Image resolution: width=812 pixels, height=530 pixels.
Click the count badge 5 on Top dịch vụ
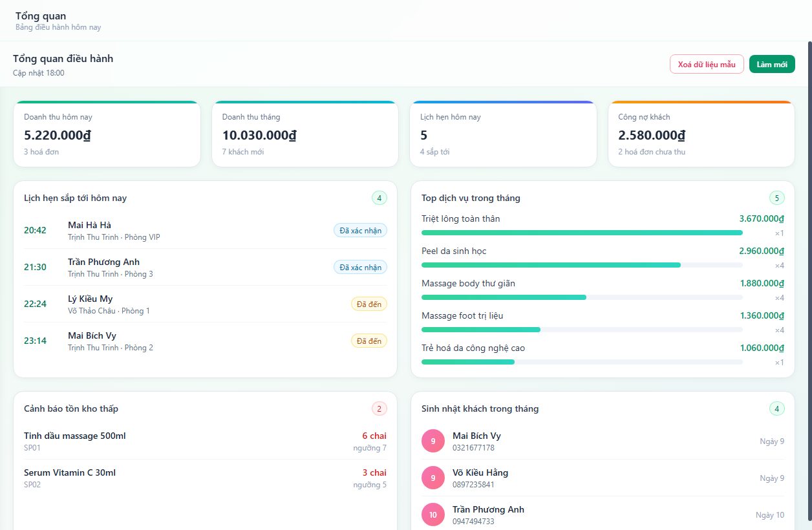[776, 198]
